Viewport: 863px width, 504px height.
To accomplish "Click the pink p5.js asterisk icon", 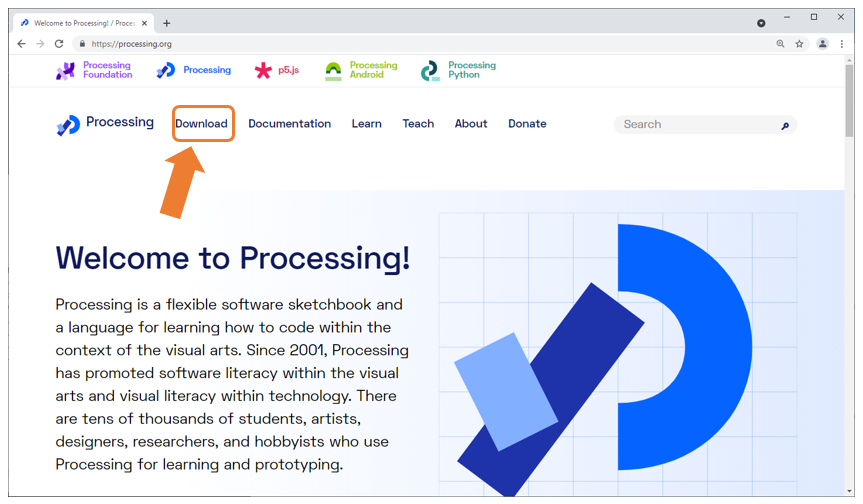I will [x=263, y=70].
